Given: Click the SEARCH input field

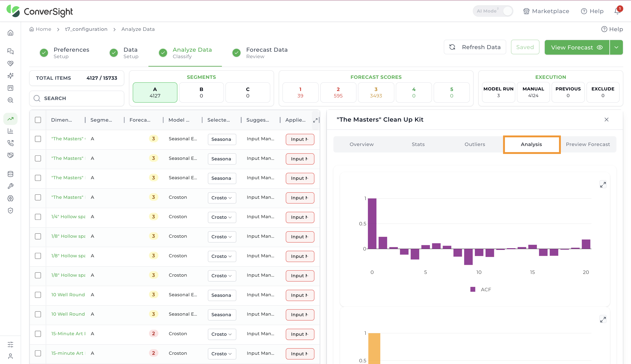Looking at the screenshot, I should pyautogui.click(x=77, y=99).
